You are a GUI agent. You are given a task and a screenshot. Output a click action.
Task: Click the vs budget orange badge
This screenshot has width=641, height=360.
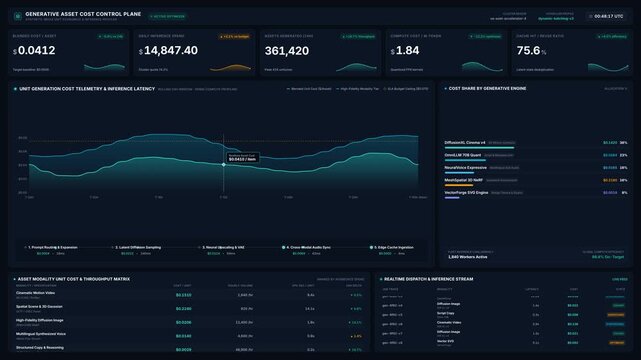pos(235,36)
